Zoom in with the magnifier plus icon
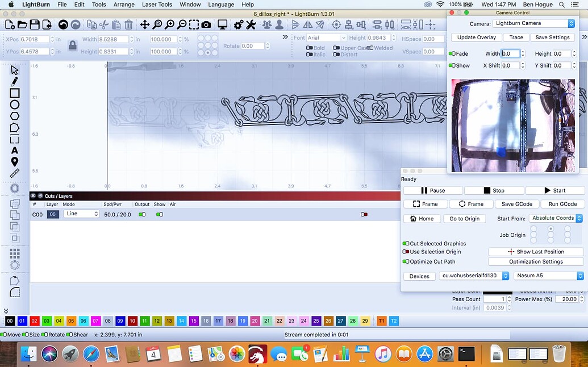The height and width of the screenshot is (367, 588). click(x=169, y=25)
